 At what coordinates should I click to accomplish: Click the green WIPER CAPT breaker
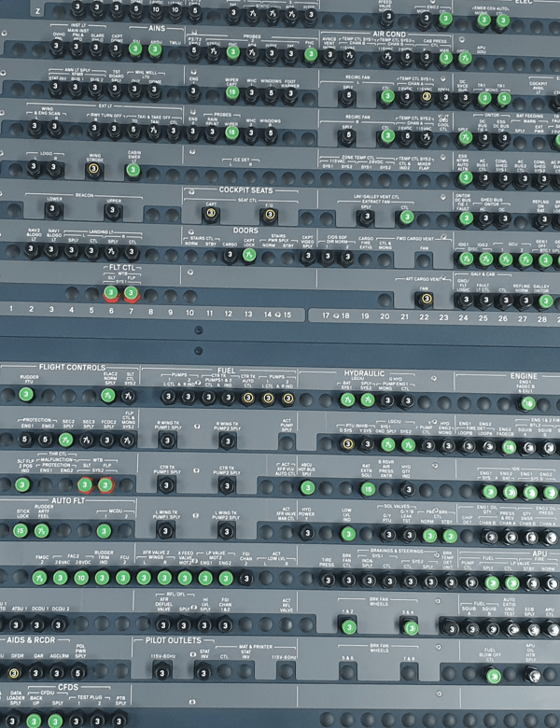pos(231,92)
